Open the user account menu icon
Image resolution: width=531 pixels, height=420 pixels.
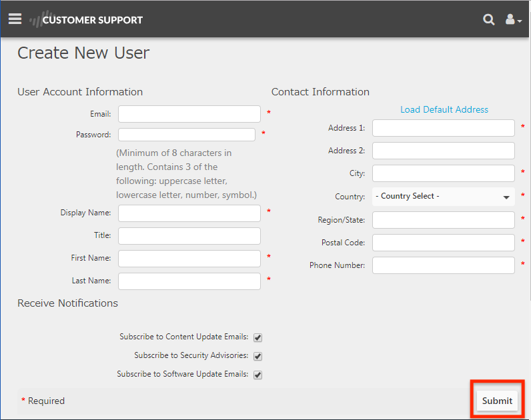pyautogui.click(x=512, y=19)
